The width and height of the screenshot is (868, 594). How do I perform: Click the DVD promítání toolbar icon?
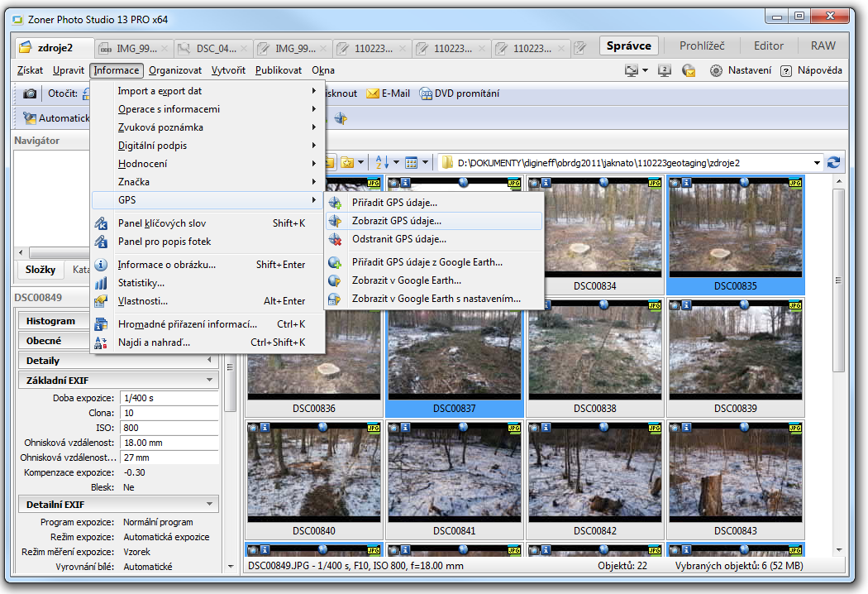[x=426, y=93]
